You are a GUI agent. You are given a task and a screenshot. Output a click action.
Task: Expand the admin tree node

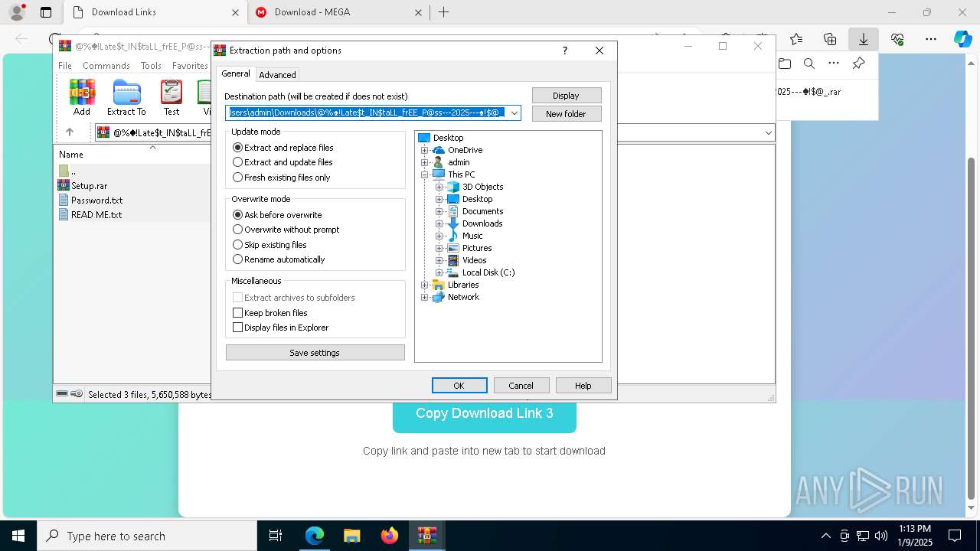pos(425,162)
